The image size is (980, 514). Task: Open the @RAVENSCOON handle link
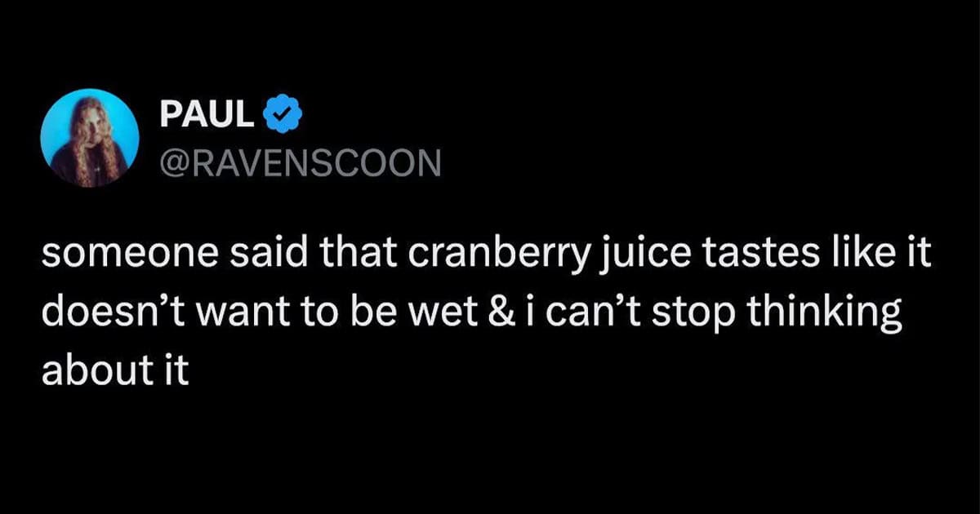click(301, 162)
